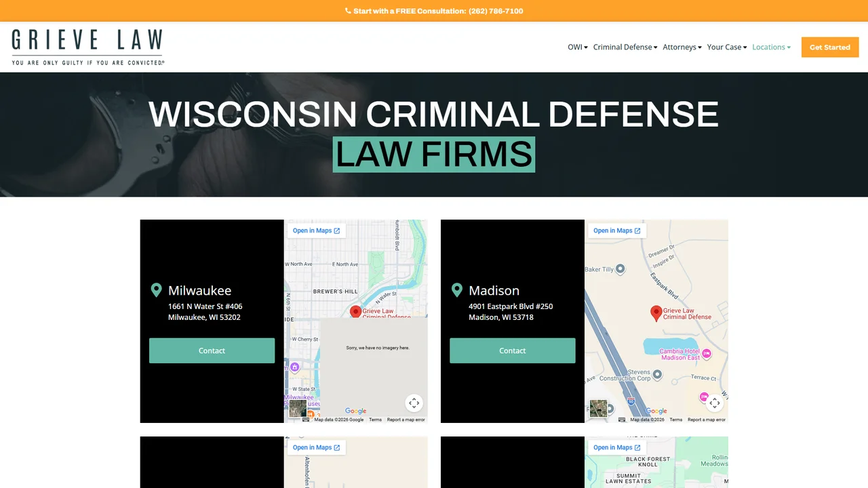Click the Terrace Ct street label
The width and height of the screenshot is (868, 488).
point(704,378)
